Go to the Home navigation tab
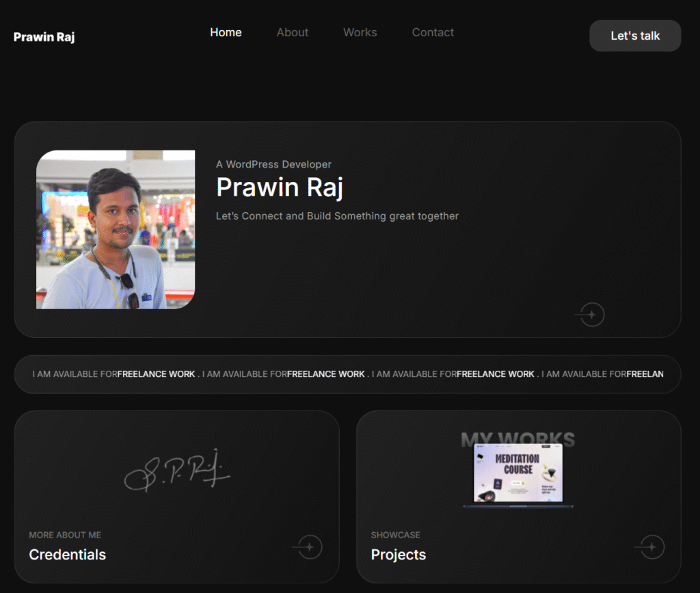Image resolution: width=700 pixels, height=593 pixels. [226, 32]
